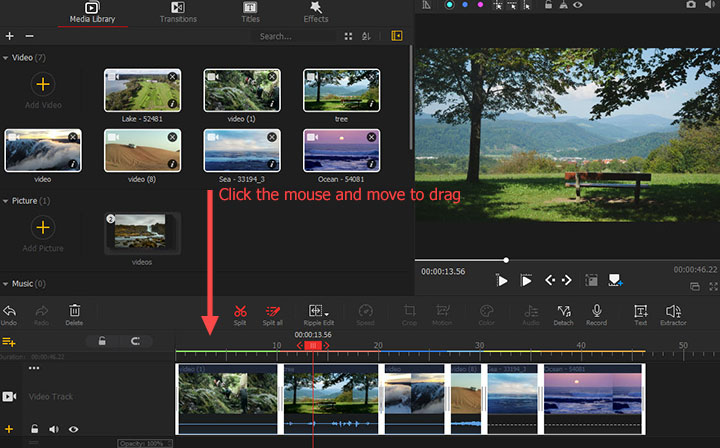Collapse the Picture section
Screen dimensions: 720x448
[x=6, y=201]
